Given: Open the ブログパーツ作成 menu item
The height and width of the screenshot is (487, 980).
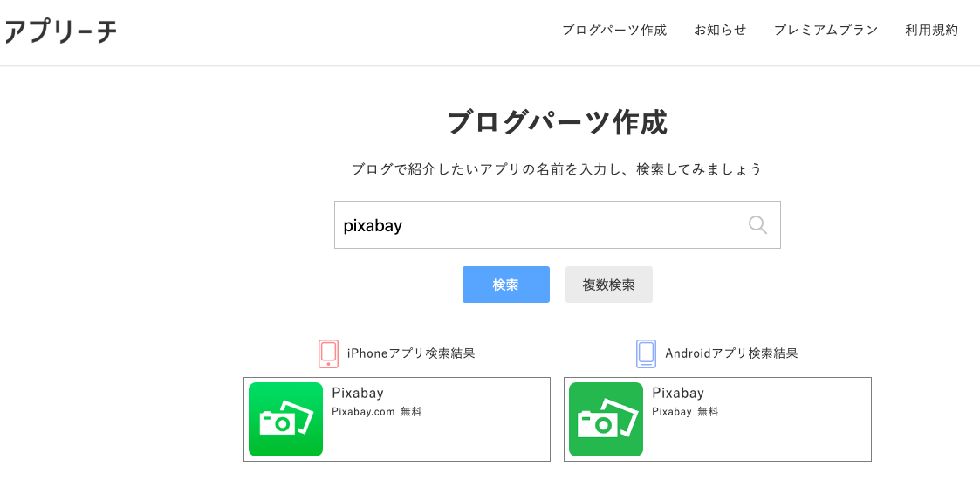Looking at the screenshot, I should point(614,30).
